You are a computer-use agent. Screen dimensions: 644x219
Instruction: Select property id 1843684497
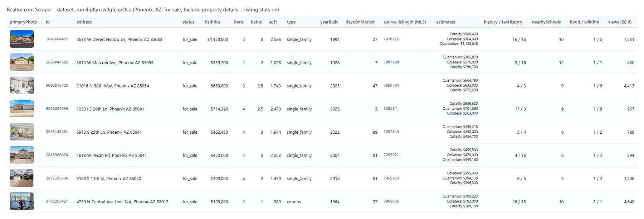pyautogui.click(x=57, y=39)
